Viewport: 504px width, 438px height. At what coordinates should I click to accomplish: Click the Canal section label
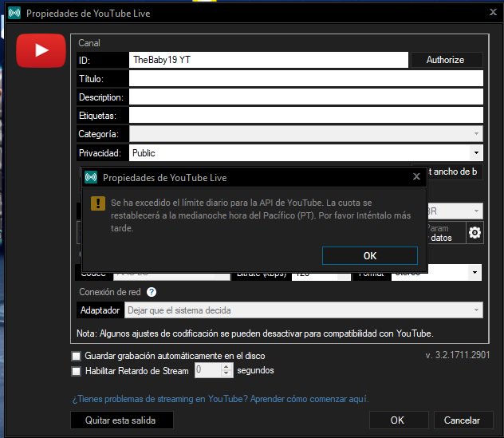[x=89, y=43]
